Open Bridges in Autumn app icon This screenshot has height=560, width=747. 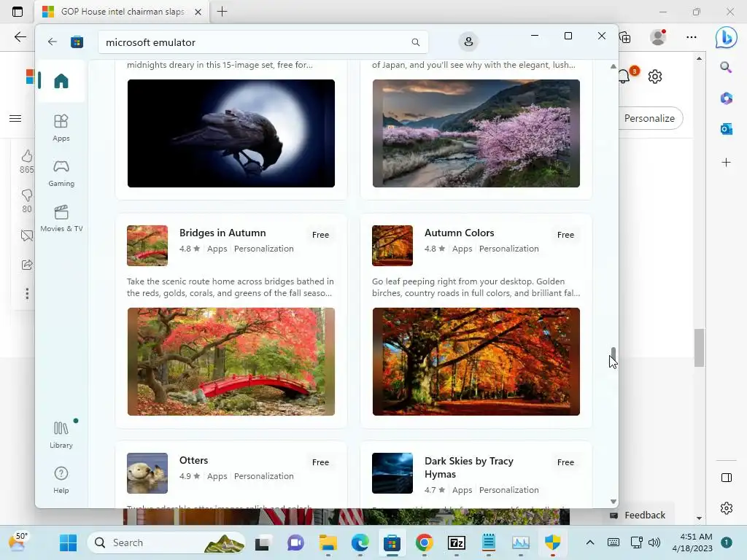pyautogui.click(x=147, y=246)
